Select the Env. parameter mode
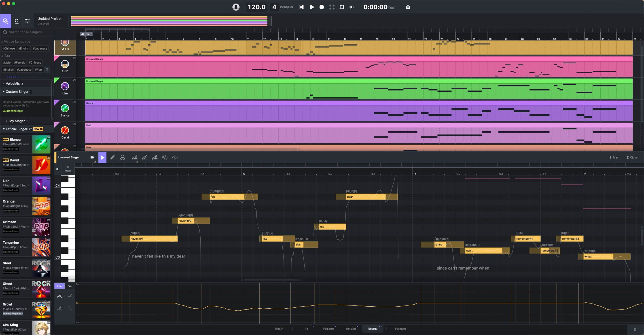 click(59, 286)
